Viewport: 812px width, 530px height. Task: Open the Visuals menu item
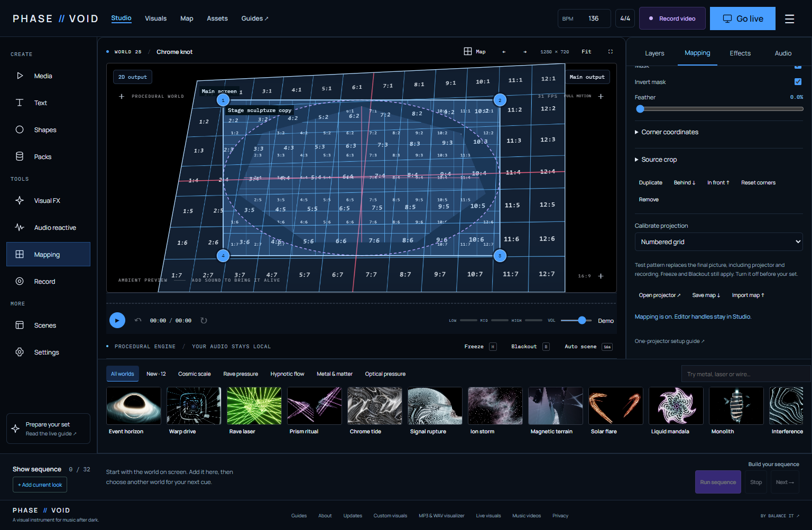click(x=155, y=18)
